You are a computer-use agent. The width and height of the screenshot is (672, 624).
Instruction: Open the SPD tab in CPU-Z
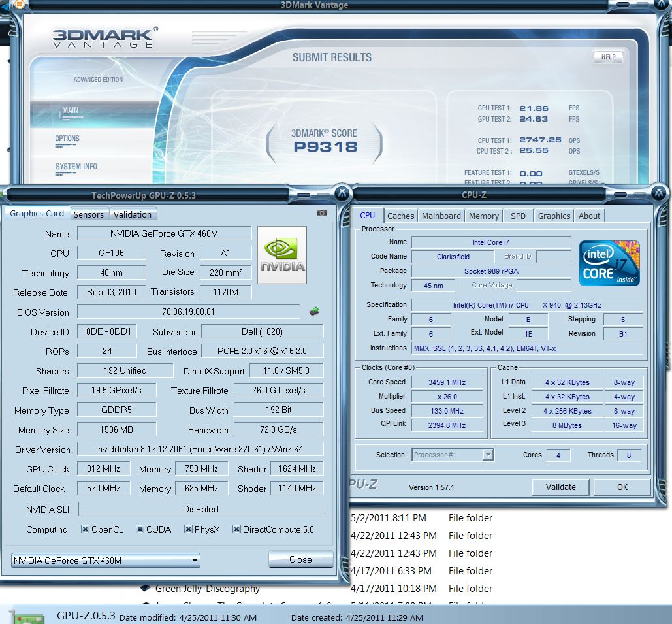[x=518, y=216]
